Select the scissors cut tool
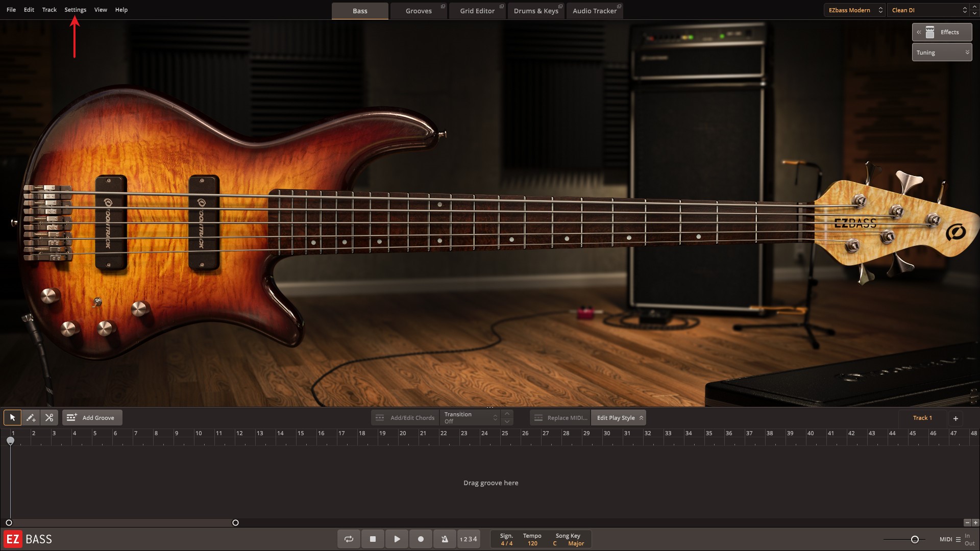Viewport: 980px width, 551px height. pyautogui.click(x=49, y=418)
